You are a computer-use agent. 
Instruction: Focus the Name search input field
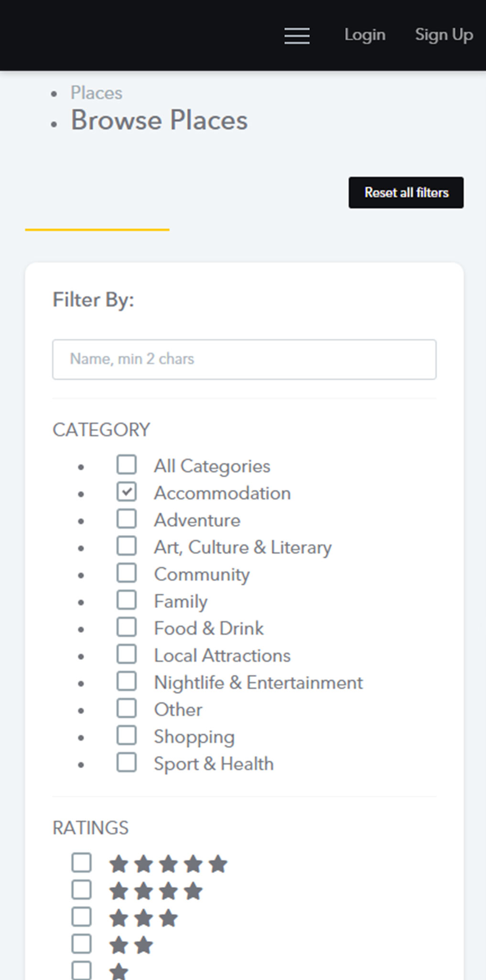click(x=244, y=359)
